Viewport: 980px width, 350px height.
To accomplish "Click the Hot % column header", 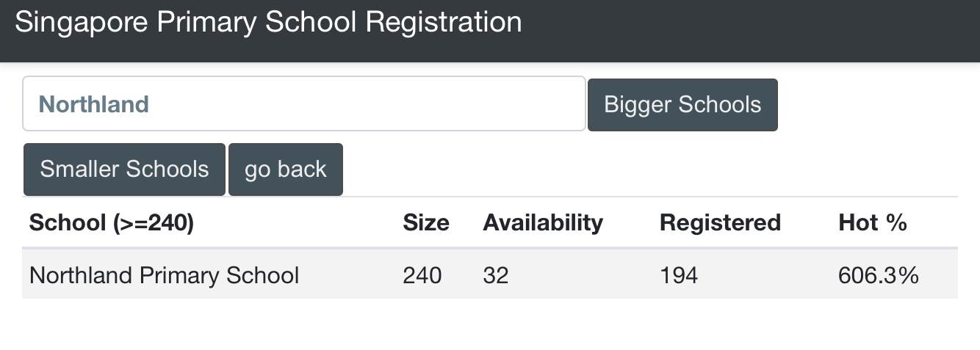I will click(x=872, y=222).
